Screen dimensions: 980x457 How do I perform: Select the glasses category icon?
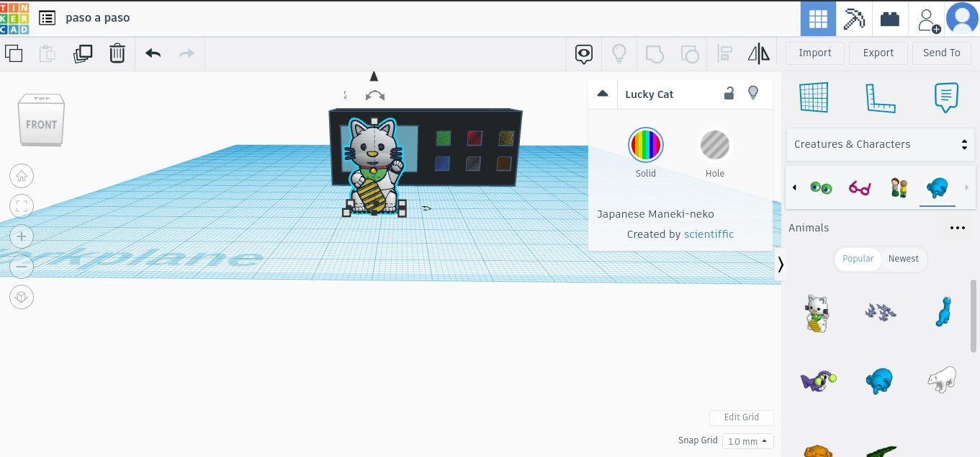point(860,188)
